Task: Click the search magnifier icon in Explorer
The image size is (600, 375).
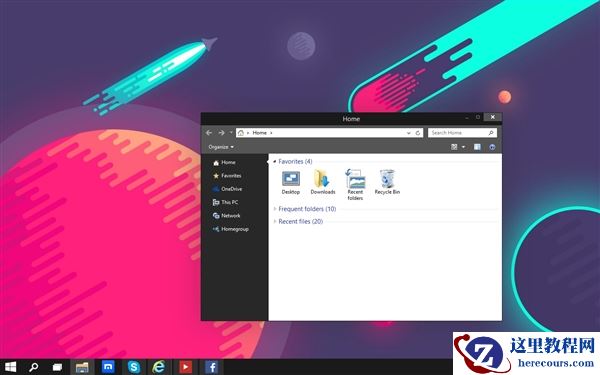Action: tap(491, 133)
